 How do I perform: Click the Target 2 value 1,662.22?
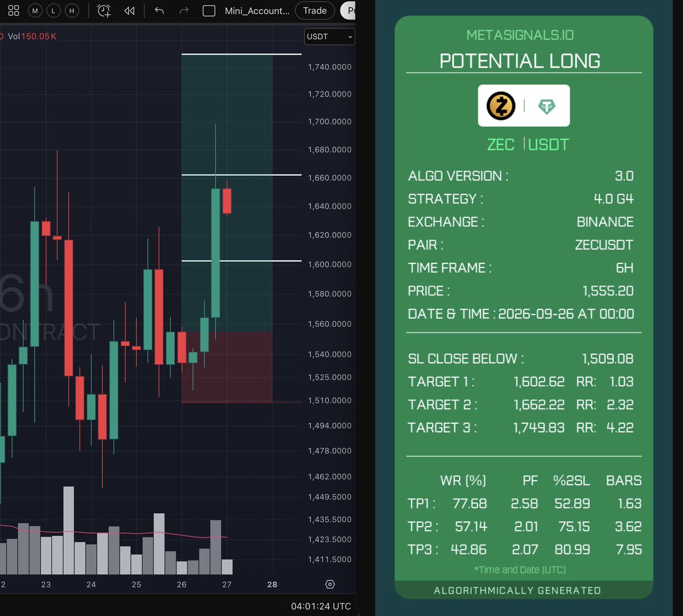[539, 404]
